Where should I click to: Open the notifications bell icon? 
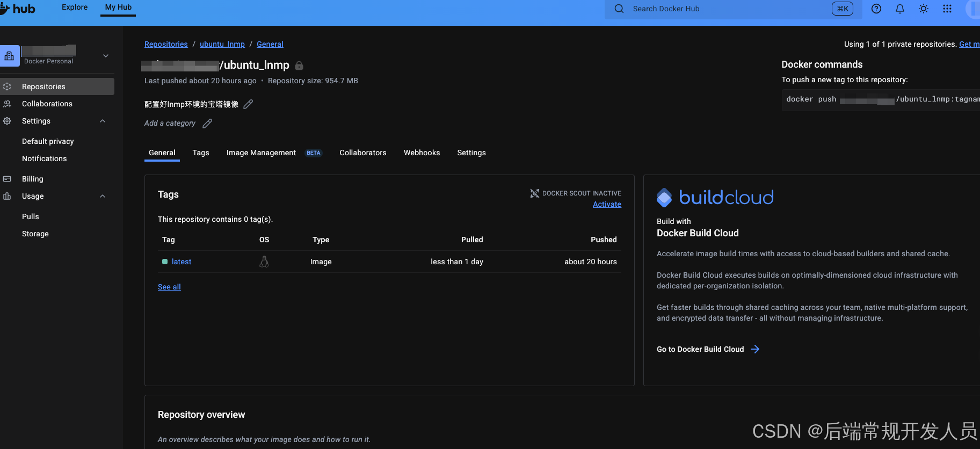[900, 9]
